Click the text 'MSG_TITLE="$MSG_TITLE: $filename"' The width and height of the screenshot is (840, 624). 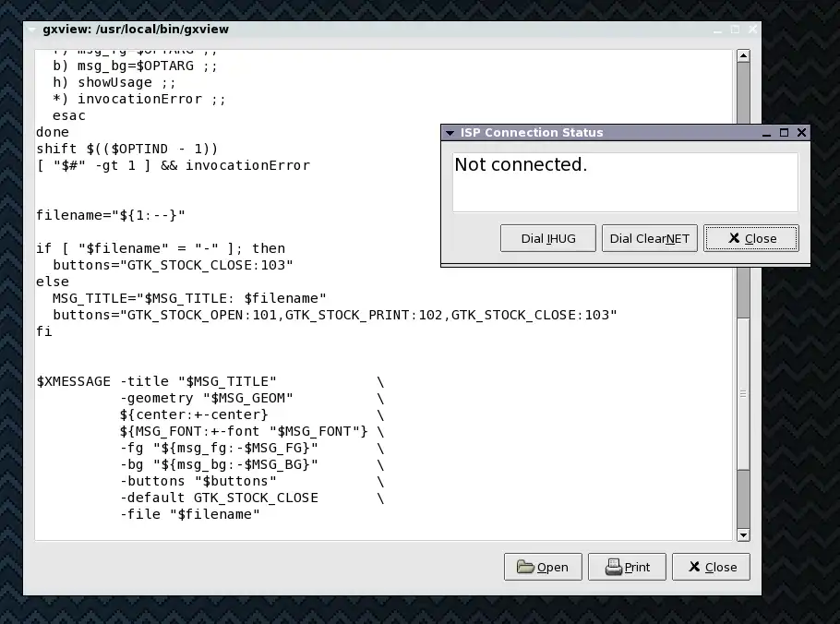(x=189, y=298)
